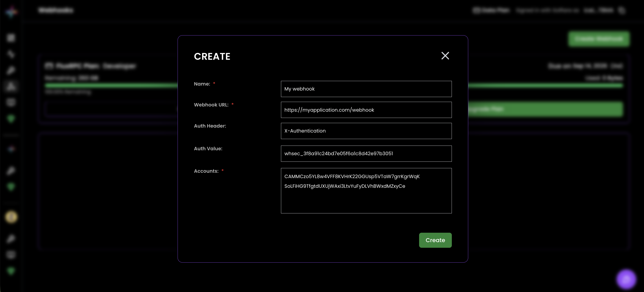Click the Name field label
The image size is (644, 292).
(202, 84)
